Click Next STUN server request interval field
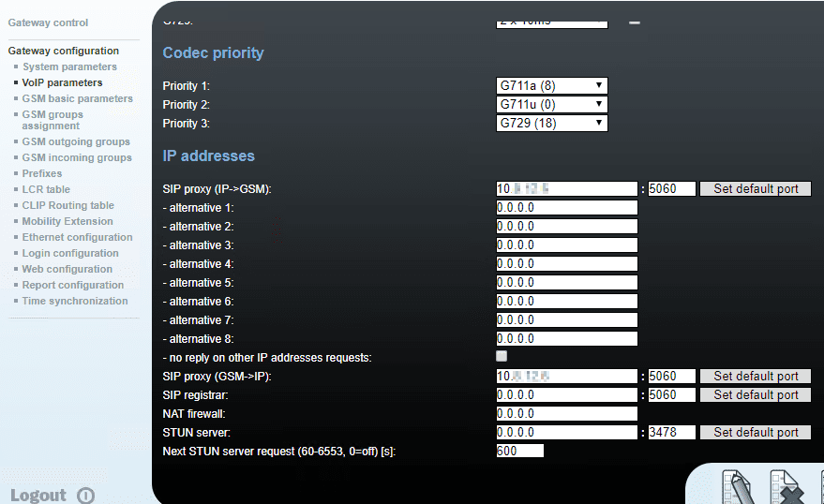824x504 pixels. tap(519, 451)
